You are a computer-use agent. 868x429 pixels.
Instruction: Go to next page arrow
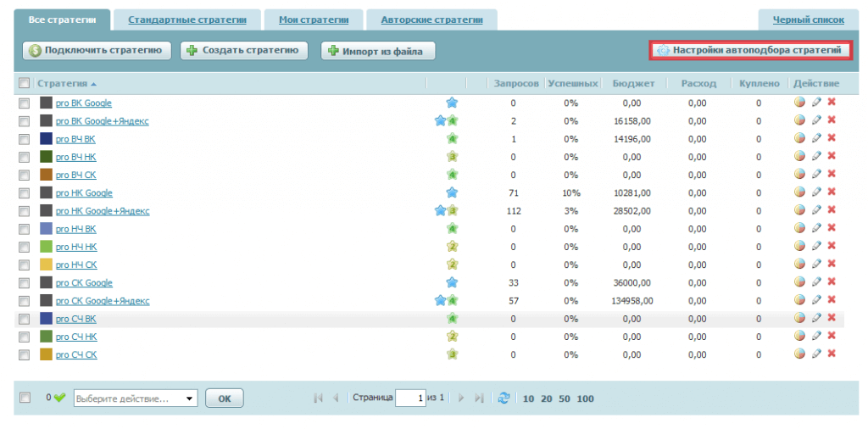click(x=462, y=398)
